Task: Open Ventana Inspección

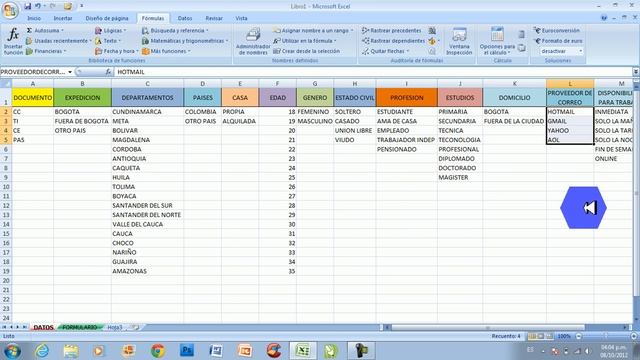Action: click(x=459, y=41)
